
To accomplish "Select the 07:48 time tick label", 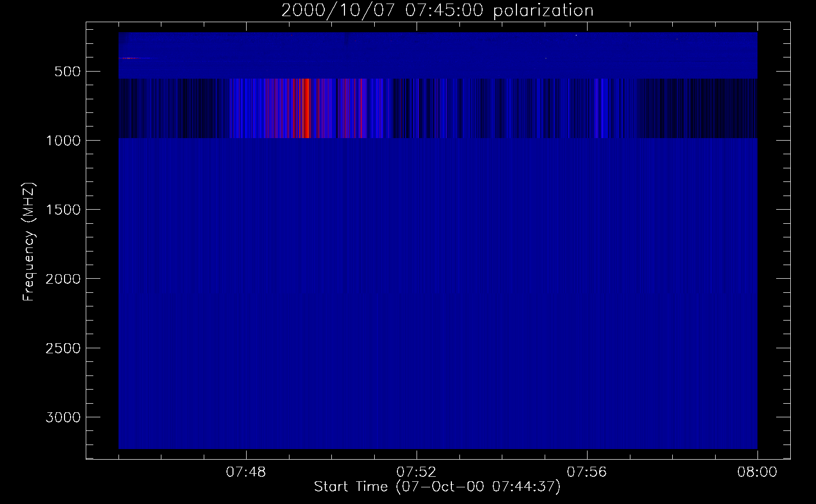I will tap(246, 472).
